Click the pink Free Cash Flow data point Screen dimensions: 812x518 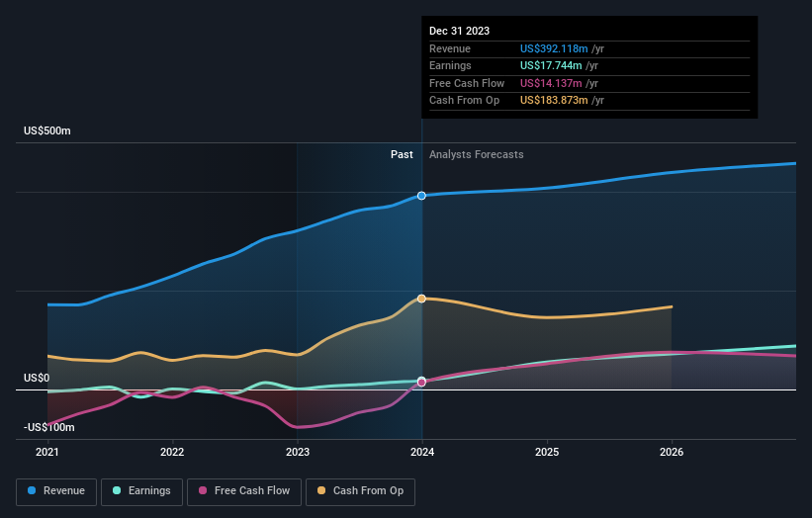[x=421, y=383]
